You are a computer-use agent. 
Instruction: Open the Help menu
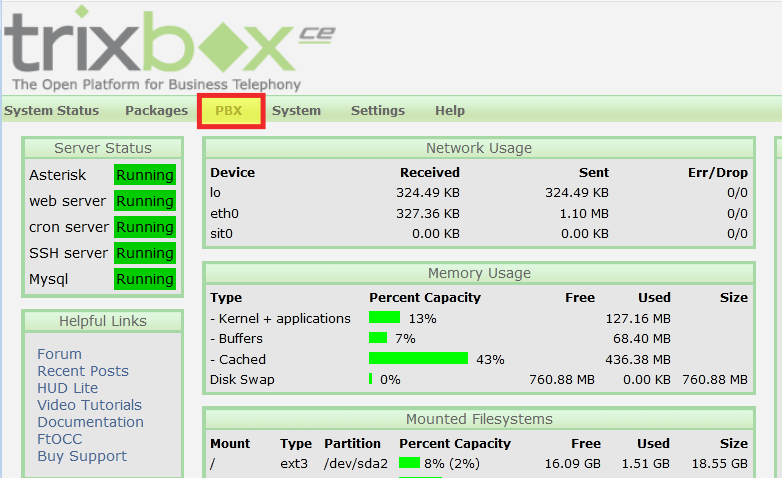(x=450, y=110)
